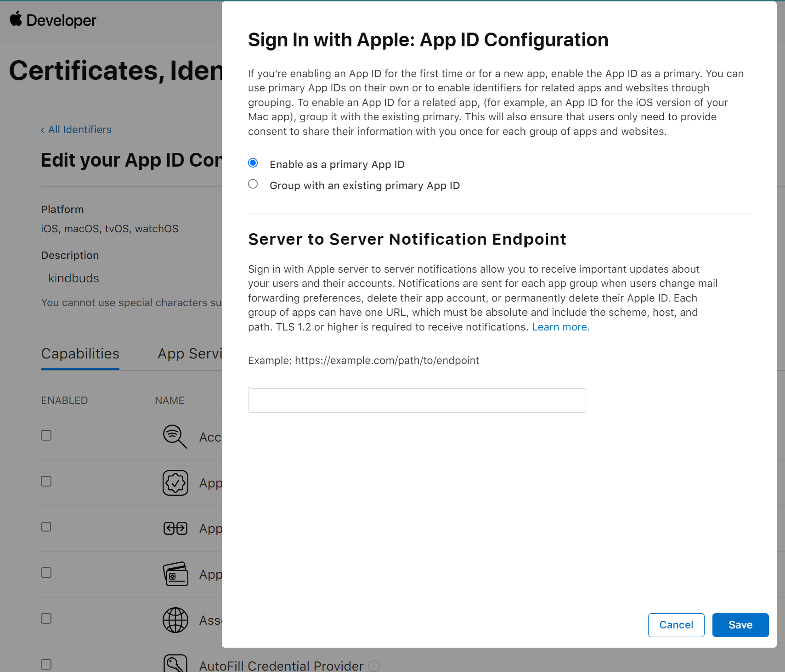Switch to the App Services tab
This screenshot has width=785, height=672.
click(190, 354)
